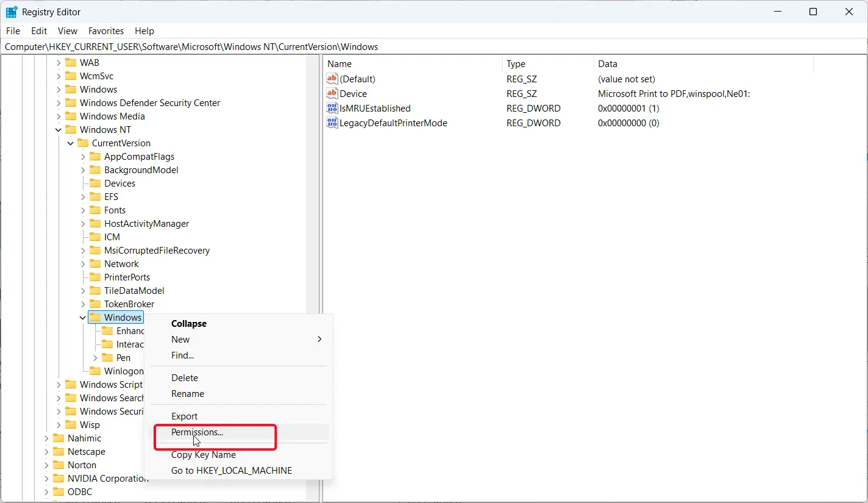Expand the Netscape key
The width and height of the screenshot is (868, 503).
[46, 451]
